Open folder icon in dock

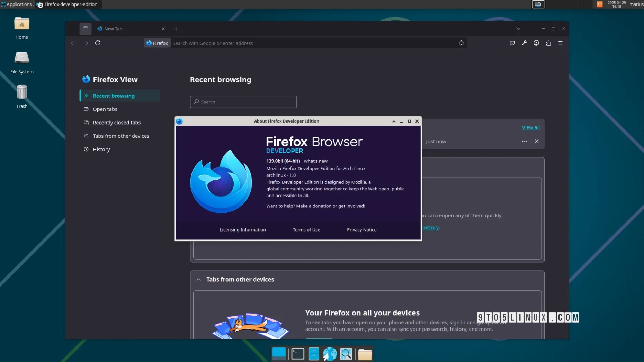365,354
